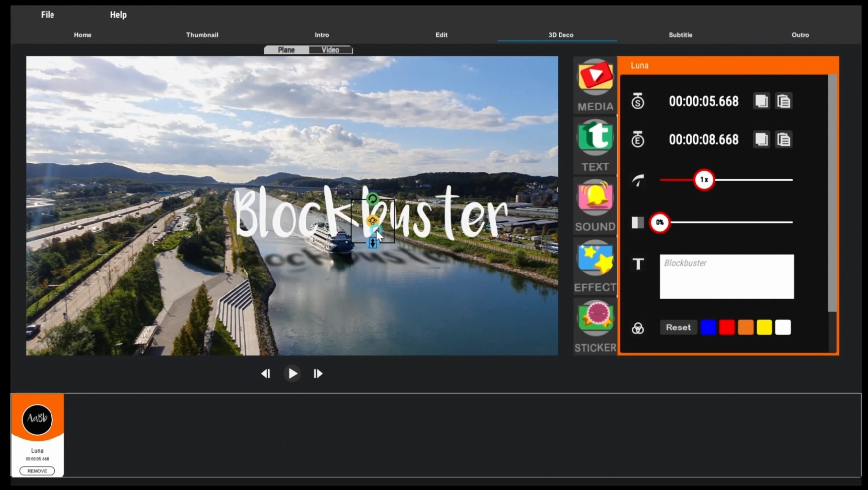Paste into the end time 00:00:08.668
This screenshot has height=490, width=868.
[783, 140]
